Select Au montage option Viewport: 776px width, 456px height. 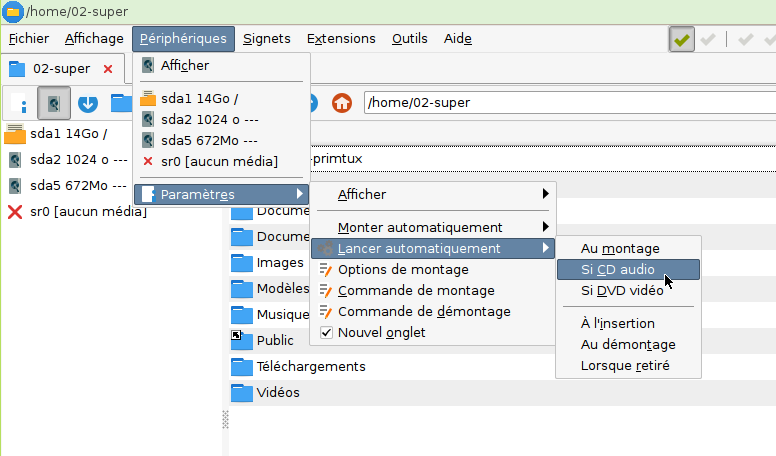[628, 249]
